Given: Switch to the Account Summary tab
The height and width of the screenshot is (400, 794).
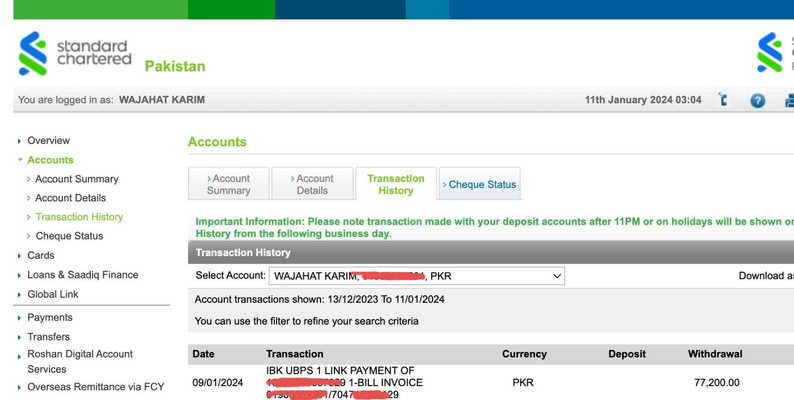Looking at the screenshot, I should [x=228, y=184].
